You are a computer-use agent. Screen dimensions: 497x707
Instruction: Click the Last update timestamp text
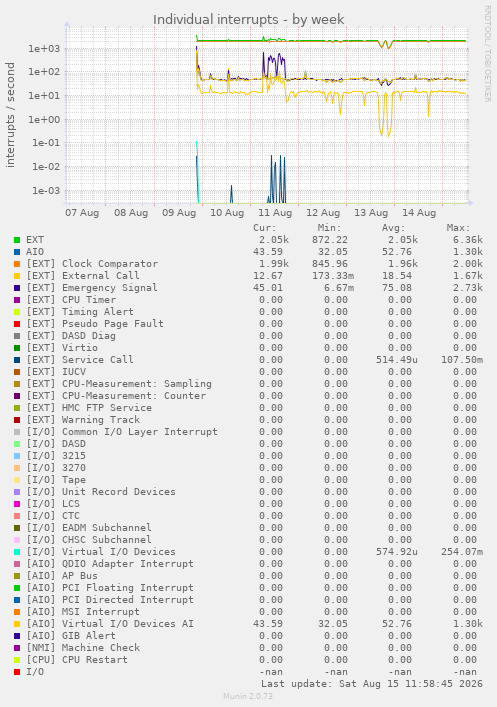(x=372, y=684)
